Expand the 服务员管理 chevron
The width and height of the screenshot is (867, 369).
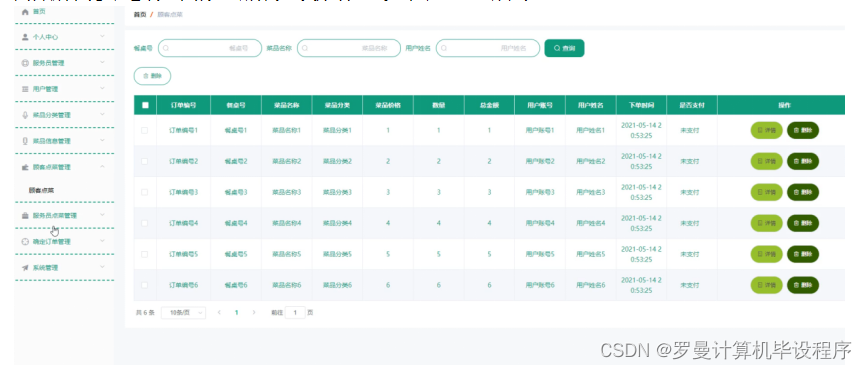[x=102, y=63]
